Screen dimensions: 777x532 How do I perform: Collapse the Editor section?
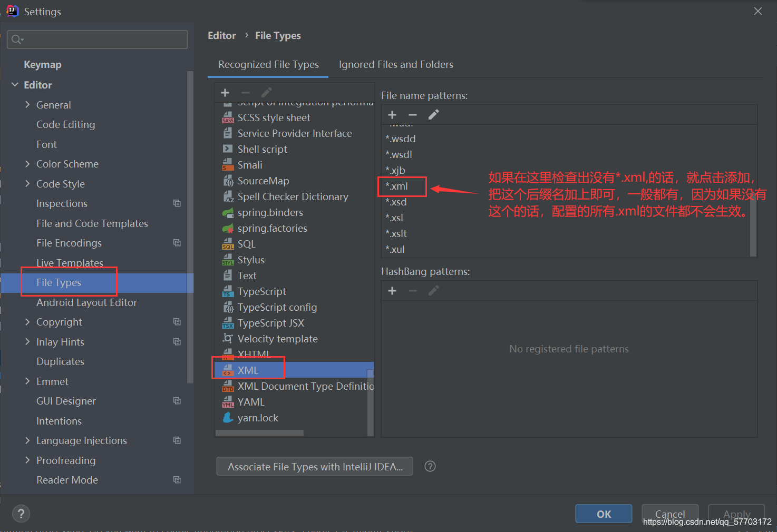pos(15,85)
